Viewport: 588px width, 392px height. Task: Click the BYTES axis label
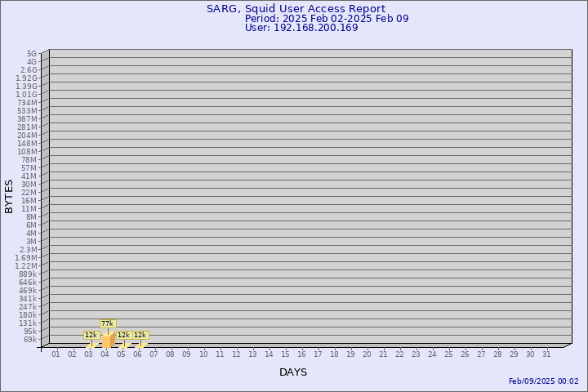(x=9, y=197)
